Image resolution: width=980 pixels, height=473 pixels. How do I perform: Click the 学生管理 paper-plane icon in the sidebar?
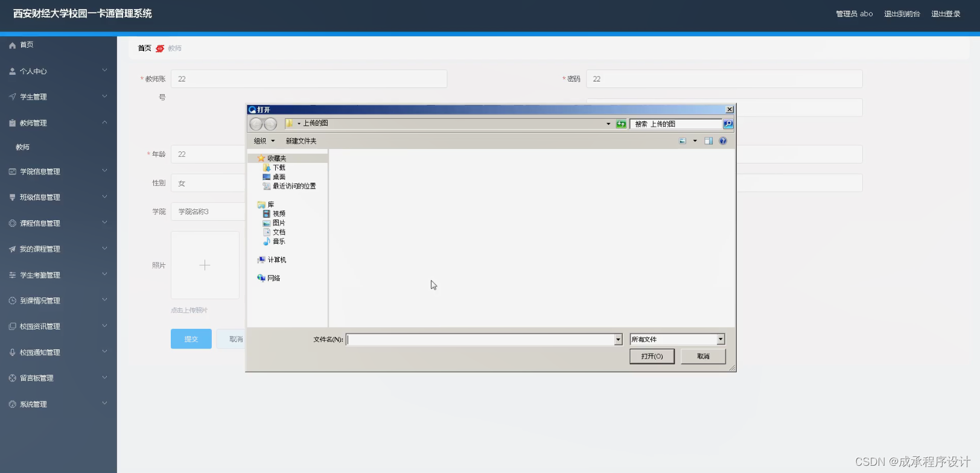(12, 97)
